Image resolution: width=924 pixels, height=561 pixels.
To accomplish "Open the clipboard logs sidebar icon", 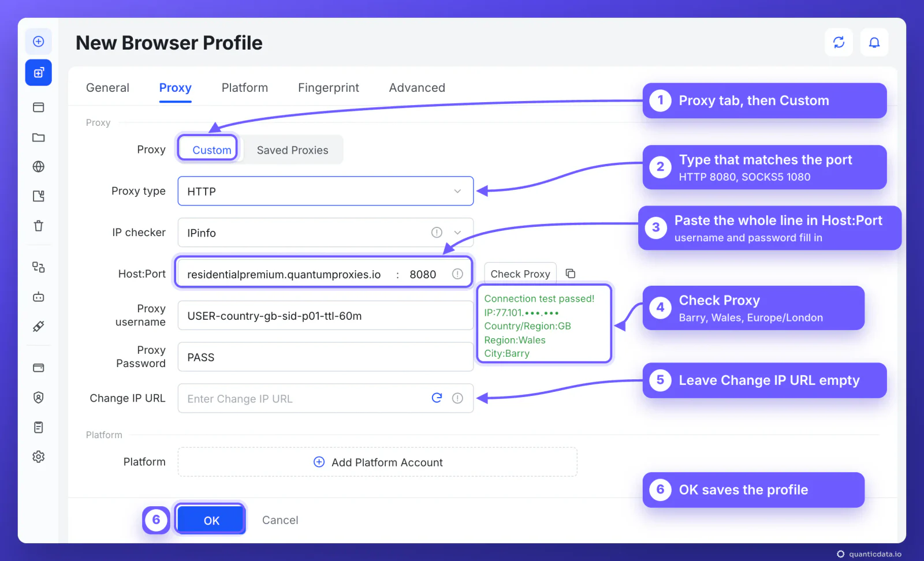I will pyautogui.click(x=39, y=427).
